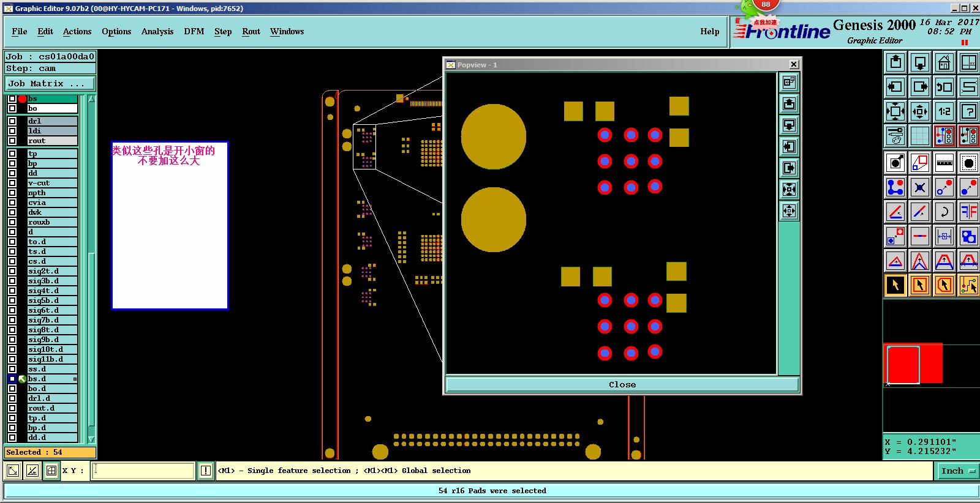
Task: Click layer list scrollbar down arrow
Action: 91,439
